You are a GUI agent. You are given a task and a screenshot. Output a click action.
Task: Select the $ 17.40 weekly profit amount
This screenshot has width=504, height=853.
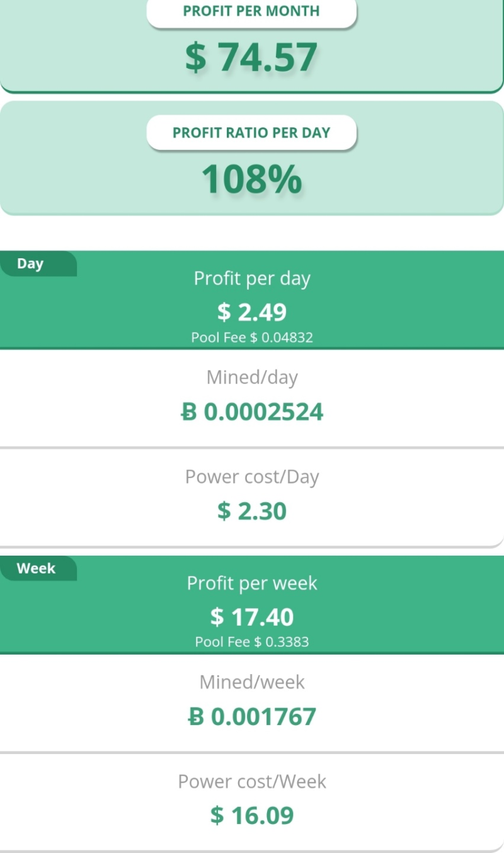click(x=252, y=617)
